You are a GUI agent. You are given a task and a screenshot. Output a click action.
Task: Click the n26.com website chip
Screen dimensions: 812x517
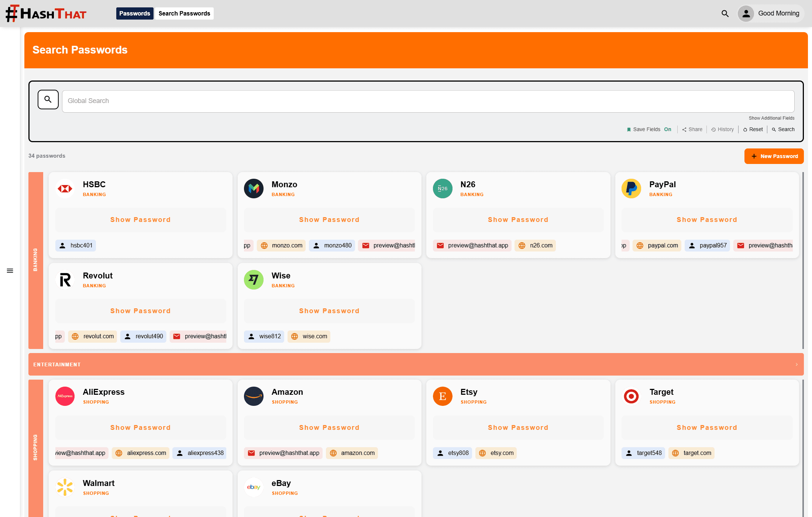click(535, 245)
